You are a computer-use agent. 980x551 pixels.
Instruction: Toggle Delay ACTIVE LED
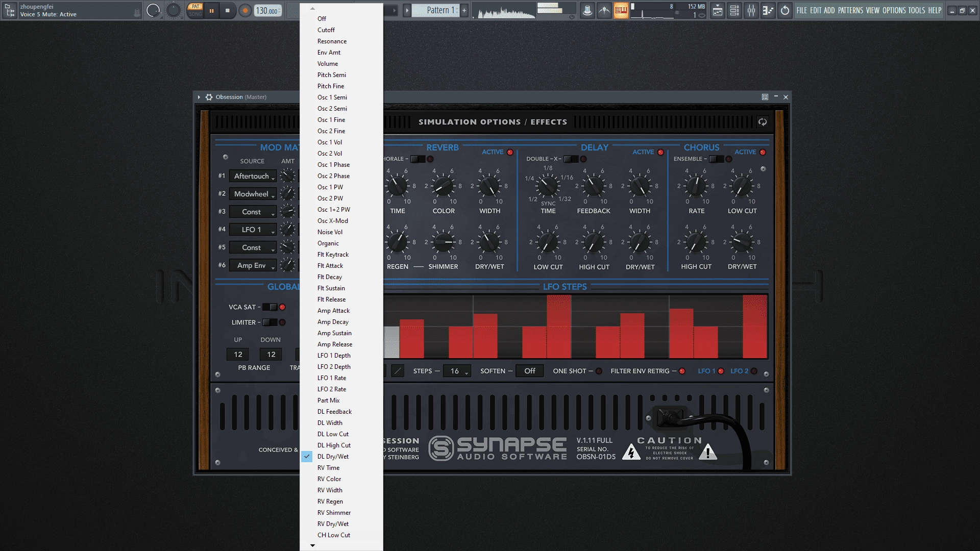pyautogui.click(x=660, y=152)
